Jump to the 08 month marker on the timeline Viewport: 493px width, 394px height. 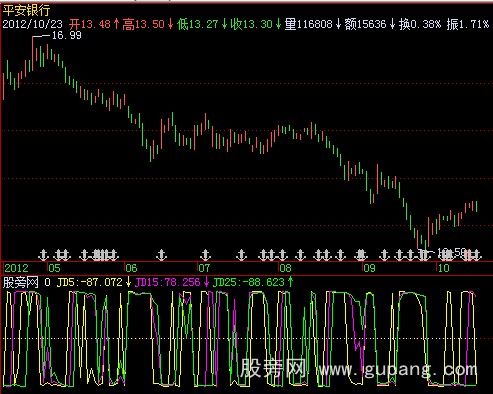click(285, 268)
